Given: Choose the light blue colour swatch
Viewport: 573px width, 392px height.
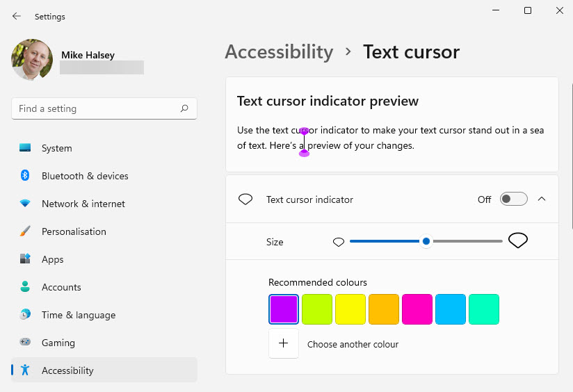Looking at the screenshot, I should pos(451,309).
